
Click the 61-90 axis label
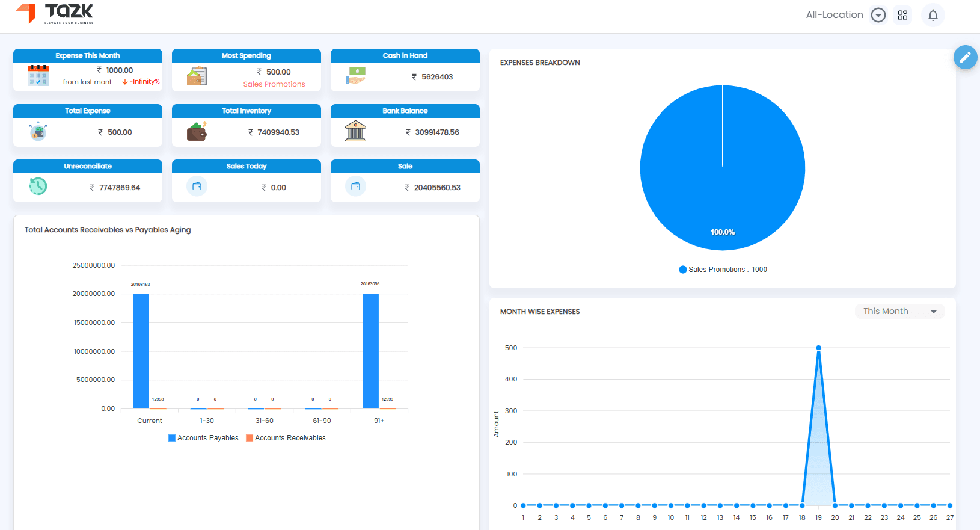tap(322, 421)
